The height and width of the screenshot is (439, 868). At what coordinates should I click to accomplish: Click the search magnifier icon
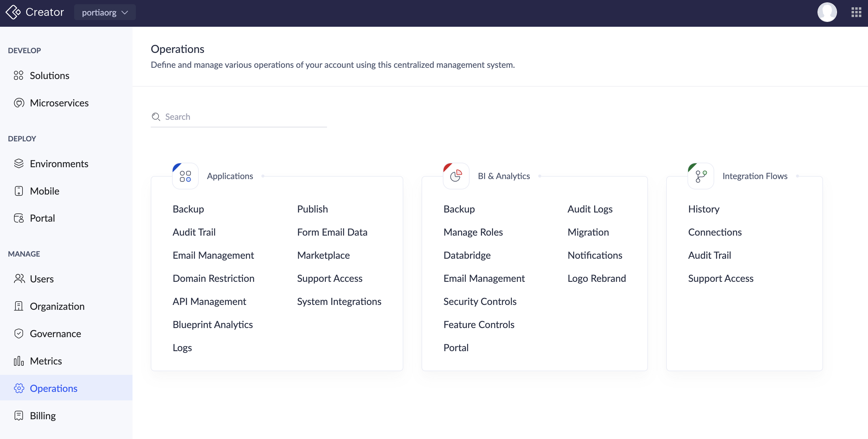(x=156, y=117)
